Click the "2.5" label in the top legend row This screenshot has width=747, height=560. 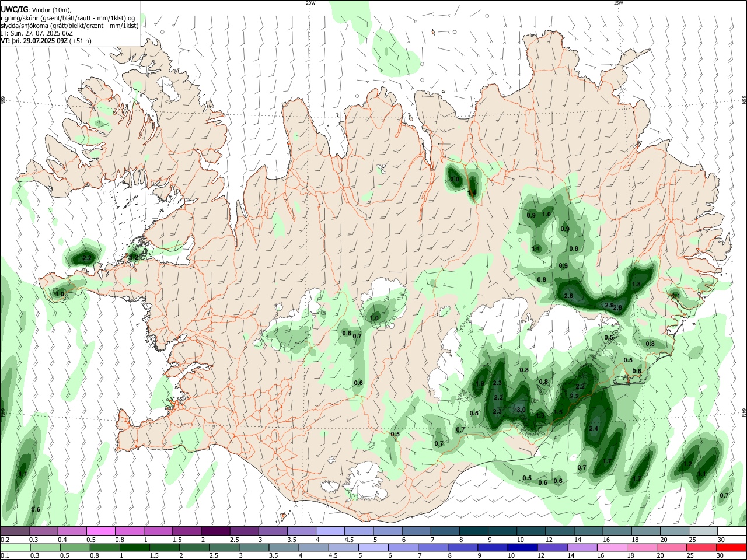[234, 540]
